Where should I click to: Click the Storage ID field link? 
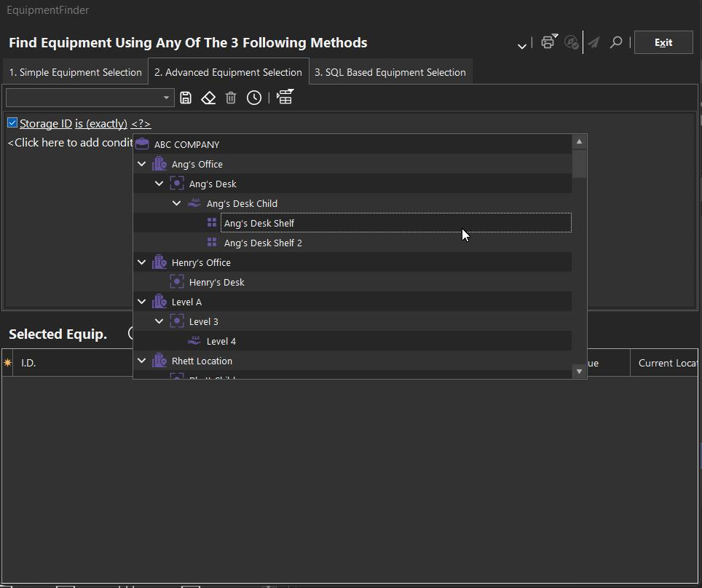click(x=46, y=124)
